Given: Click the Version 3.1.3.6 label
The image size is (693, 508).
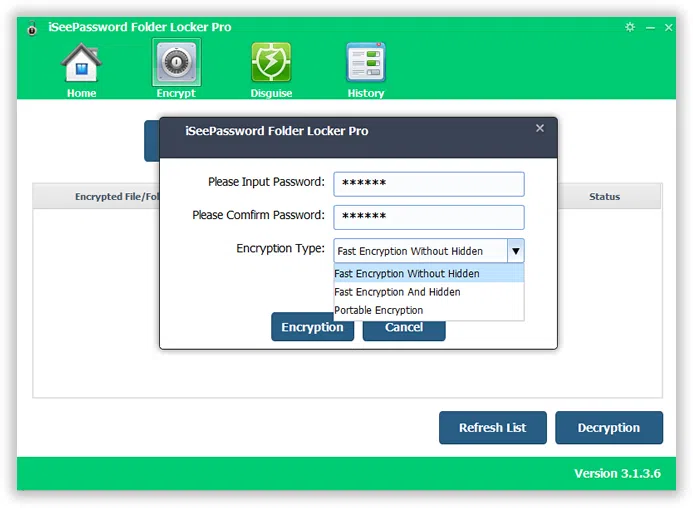Looking at the screenshot, I should click(617, 474).
